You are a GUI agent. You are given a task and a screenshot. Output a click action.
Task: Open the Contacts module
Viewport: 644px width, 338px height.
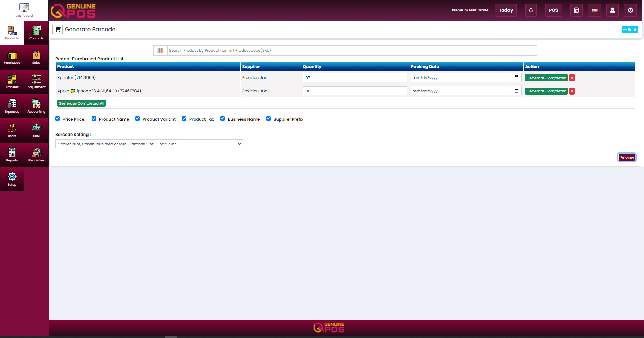(x=36, y=33)
